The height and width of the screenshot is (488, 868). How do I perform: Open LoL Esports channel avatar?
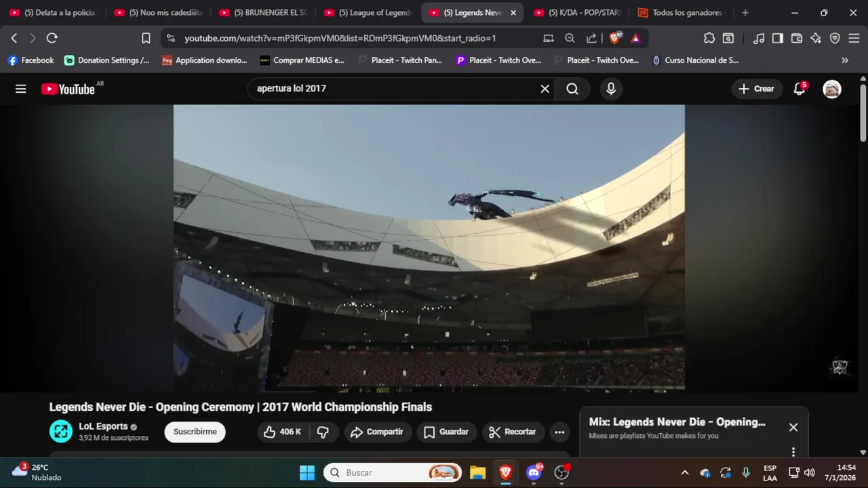pos(61,432)
